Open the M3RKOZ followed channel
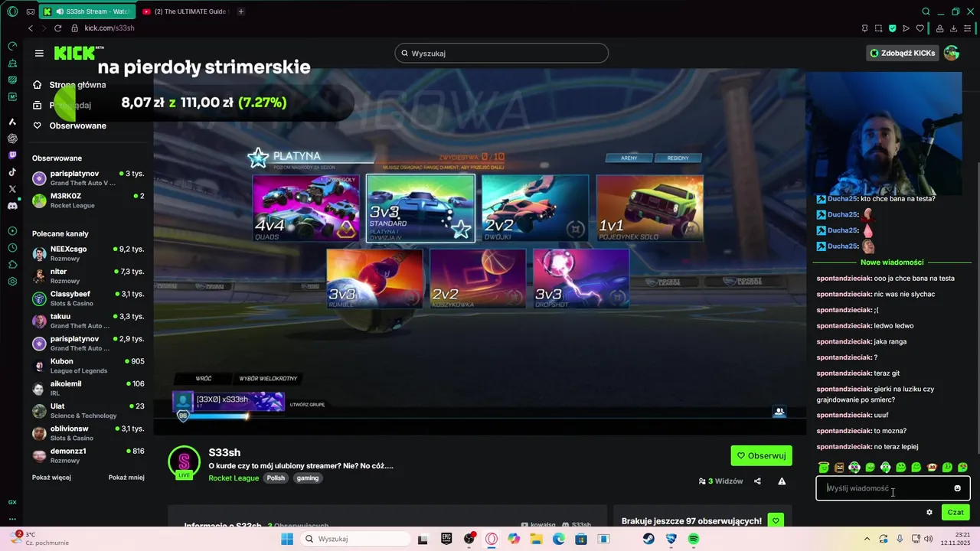 88,201
